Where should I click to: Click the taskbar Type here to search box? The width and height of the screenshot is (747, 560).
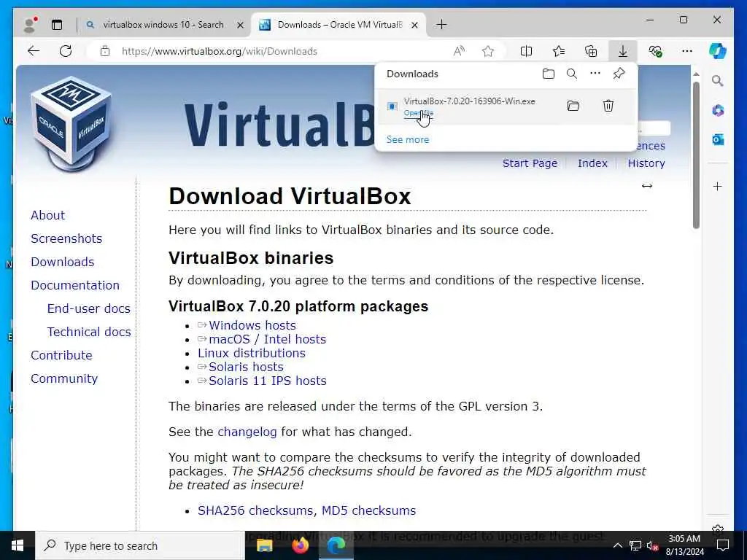[x=140, y=545]
